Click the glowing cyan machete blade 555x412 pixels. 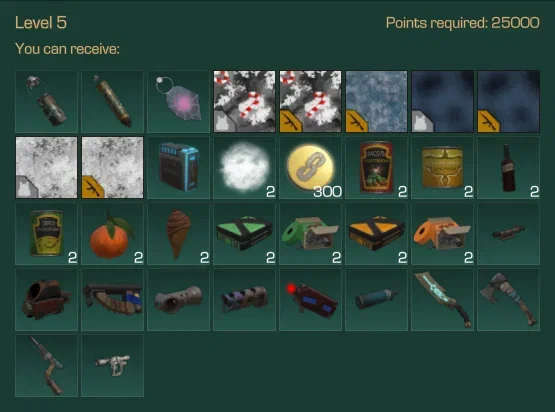(x=442, y=299)
